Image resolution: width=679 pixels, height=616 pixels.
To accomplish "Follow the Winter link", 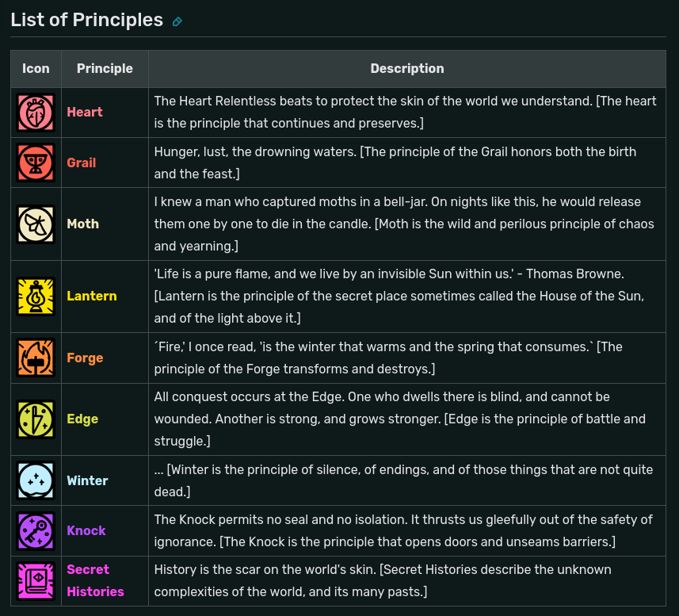I will tap(87, 481).
